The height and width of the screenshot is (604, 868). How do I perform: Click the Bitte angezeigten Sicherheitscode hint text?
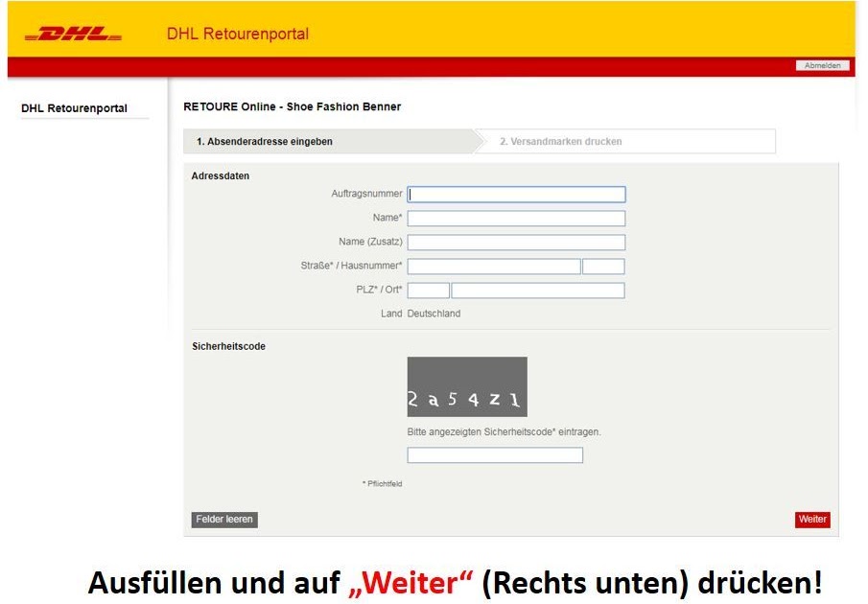pyautogui.click(x=504, y=432)
